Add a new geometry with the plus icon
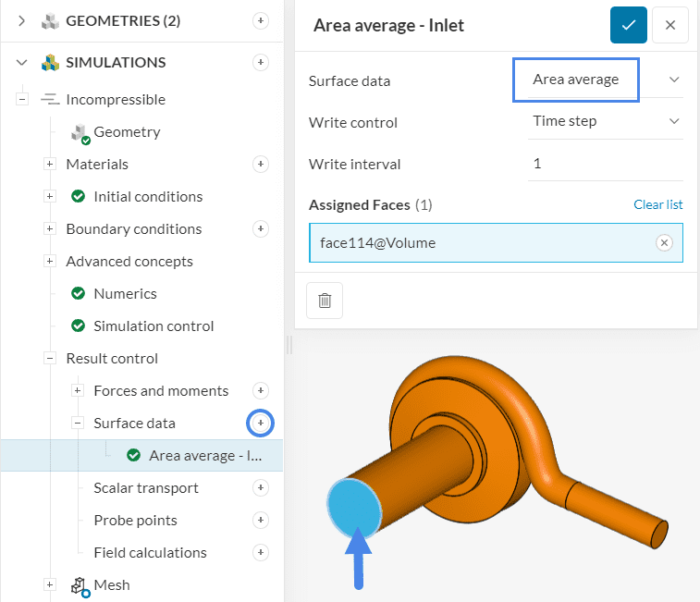 (261, 20)
